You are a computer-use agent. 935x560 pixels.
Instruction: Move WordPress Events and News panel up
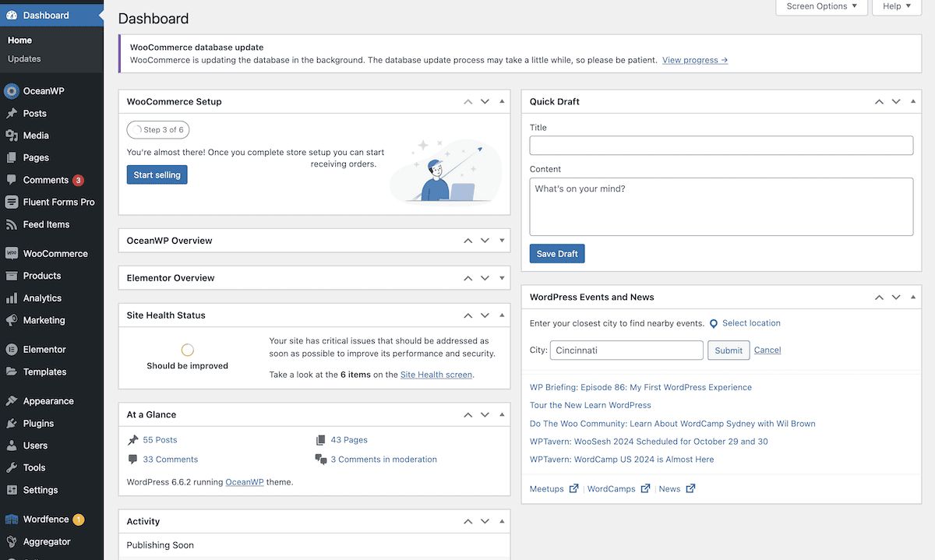879,297
